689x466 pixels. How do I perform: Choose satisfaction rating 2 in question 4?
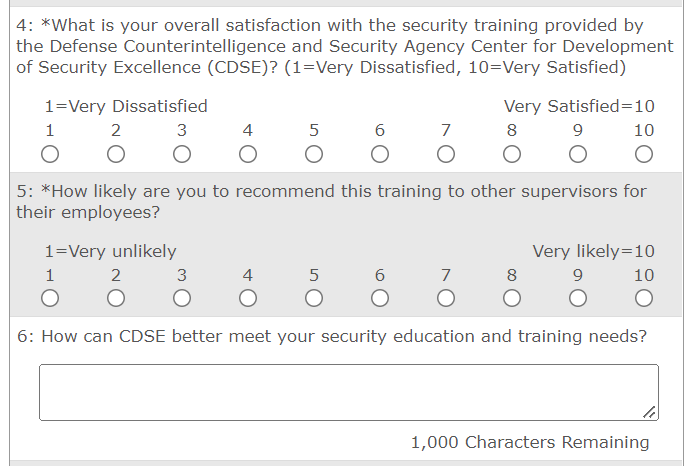(116, 154)
